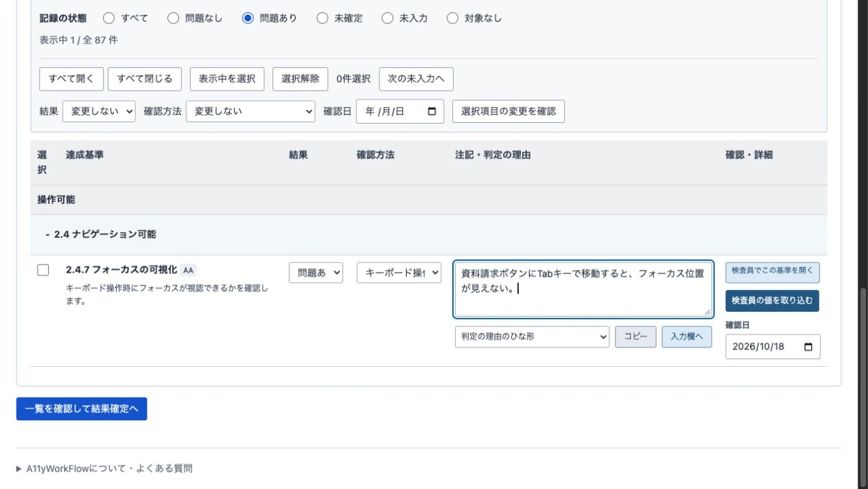868x489 pixels.
Task: Jump with the 次の未入力へ button
Action: coord(417,79)
